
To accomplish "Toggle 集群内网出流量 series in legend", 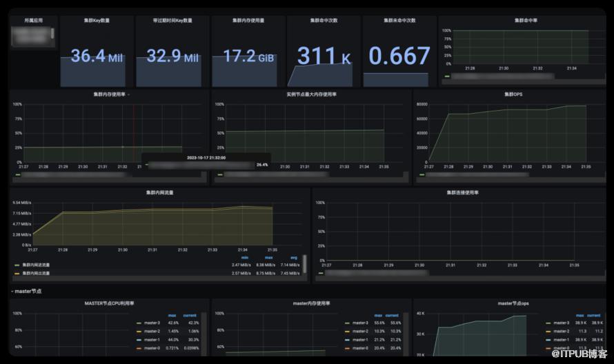I will pyautogui.click(x=37, y=273).
